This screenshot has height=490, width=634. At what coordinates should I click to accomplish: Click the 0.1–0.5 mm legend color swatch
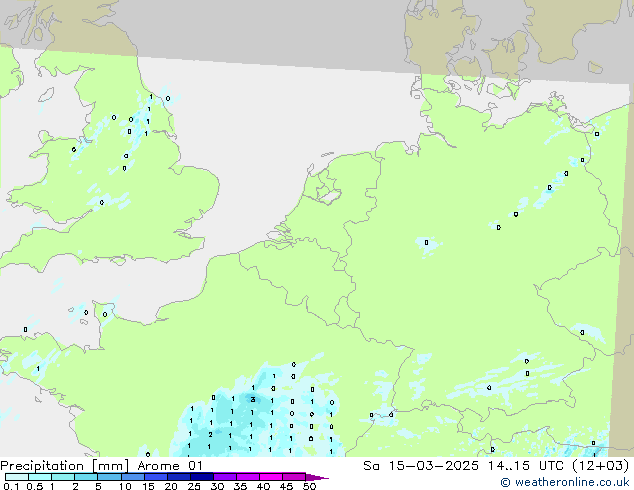point(17,477)
